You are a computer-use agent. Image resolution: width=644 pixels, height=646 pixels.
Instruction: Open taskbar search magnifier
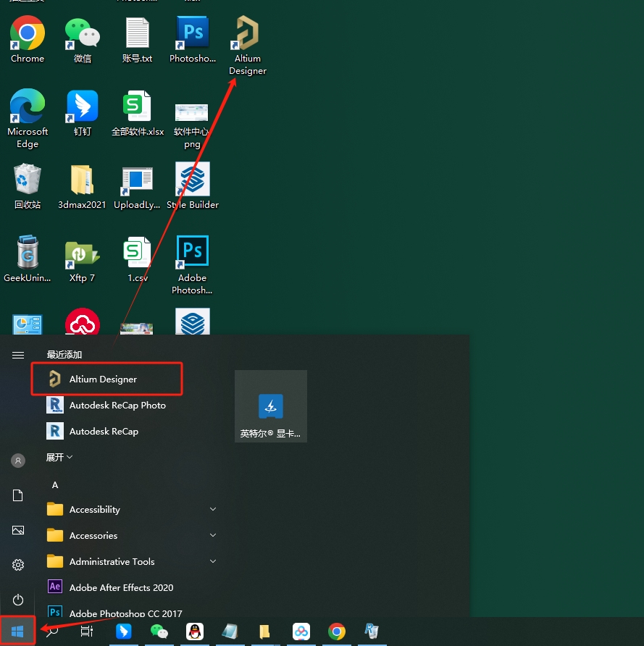pyautogui.click(x=52, y=632)
